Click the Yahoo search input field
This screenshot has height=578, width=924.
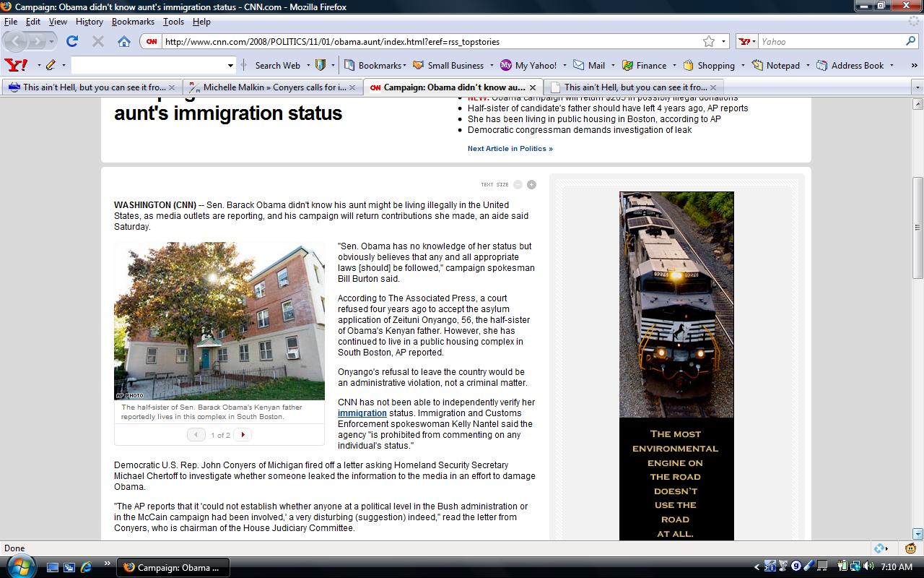pyautogui.click(x=830, y=41)
